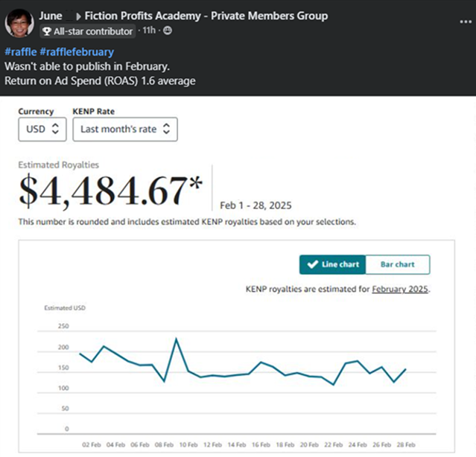Click the 28 Feb endpoint on the line
476x457 pixels.
[x=405, y=369]
